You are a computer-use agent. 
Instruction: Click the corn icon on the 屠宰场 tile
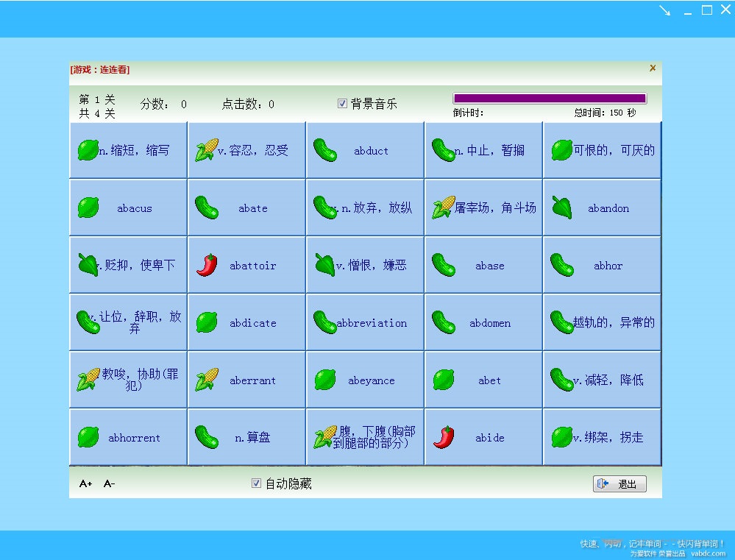pyautogui.click(x=444, y=208)
